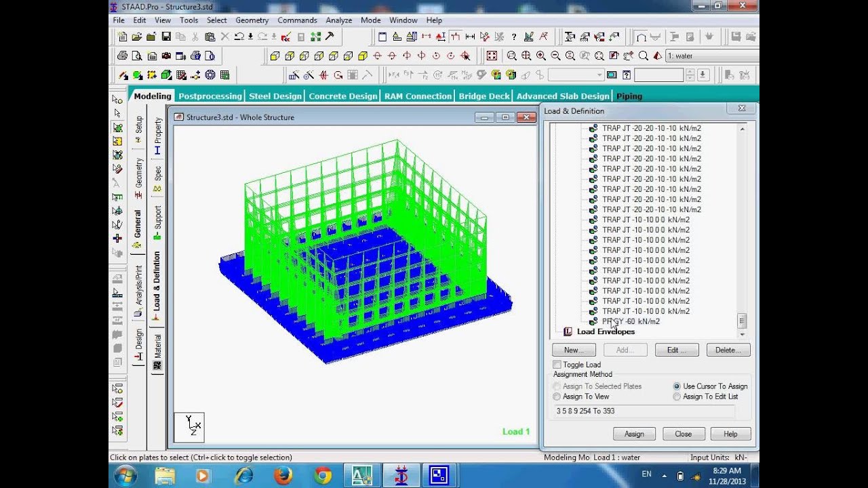868x488 pixels.
Task: Open the vertical Property page tab
Action: 157,136
